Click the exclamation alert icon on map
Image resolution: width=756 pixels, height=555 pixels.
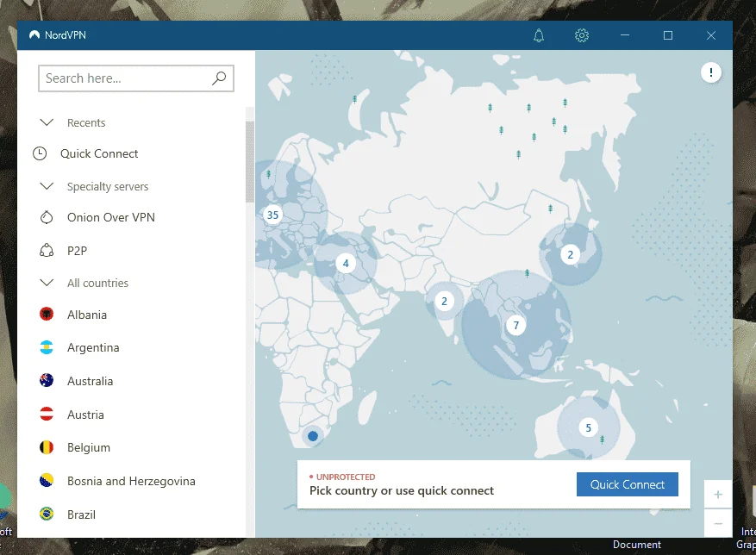[x=710, y=72]
